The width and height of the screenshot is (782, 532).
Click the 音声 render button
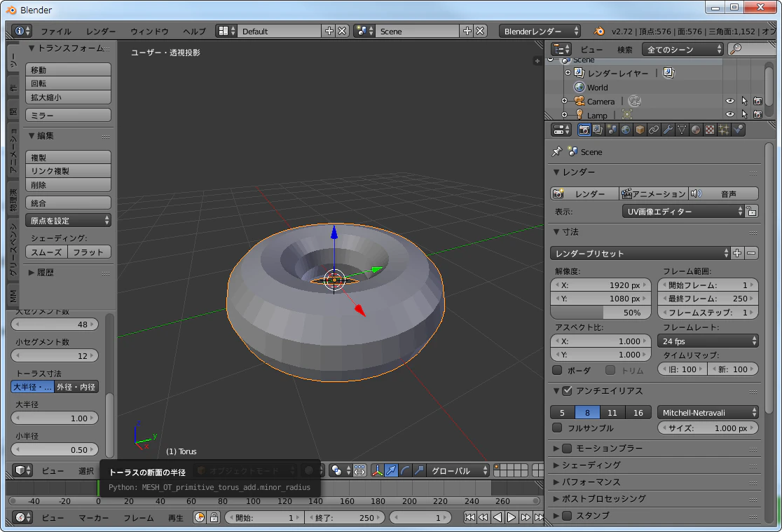[724, 193]
